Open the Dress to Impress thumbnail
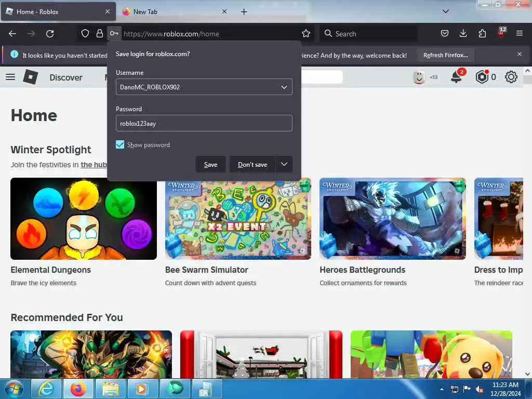532x399 pixels. pyautogui.click(x=499, y=219)
